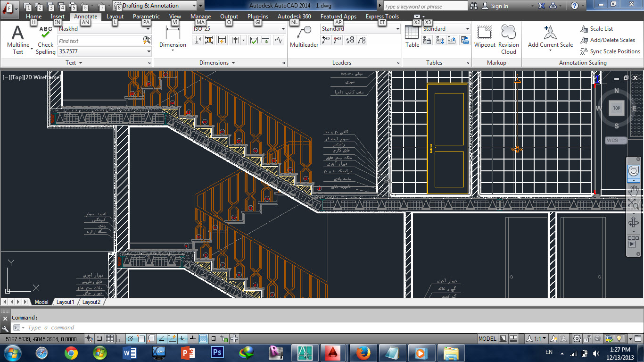Image resolution: width=644 pixels, height=362 pixels.
Task: Click the Add Current Scale icon
Action: point(550,37)
